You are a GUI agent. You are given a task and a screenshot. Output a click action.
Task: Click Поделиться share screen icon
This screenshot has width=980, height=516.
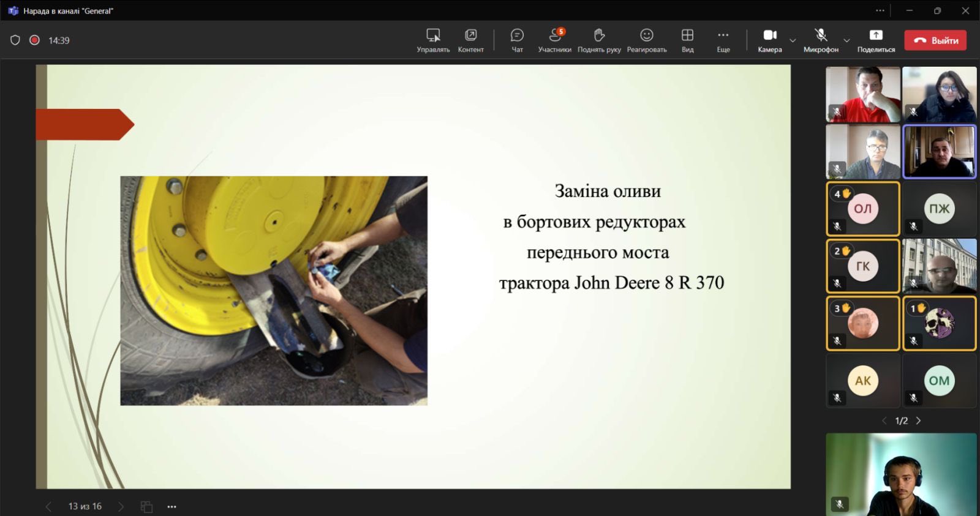coord(876,40)
